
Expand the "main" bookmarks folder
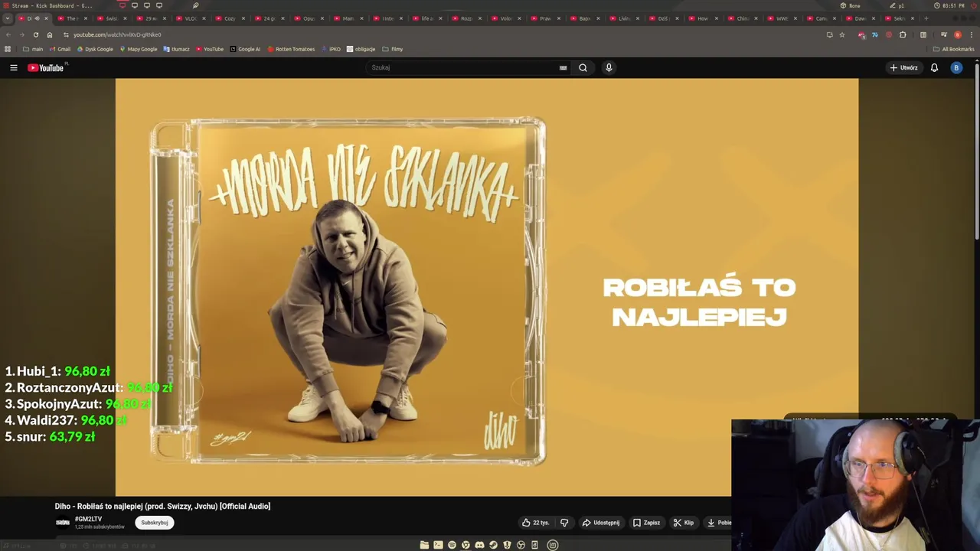click(33, 49)
